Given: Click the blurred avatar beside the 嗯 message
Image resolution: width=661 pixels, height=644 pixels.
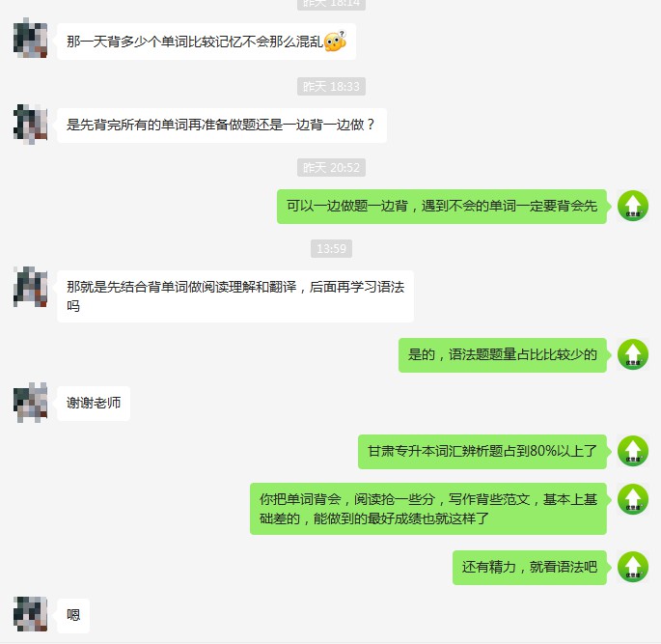Looking at the screenshot, I should click(30, 614).
